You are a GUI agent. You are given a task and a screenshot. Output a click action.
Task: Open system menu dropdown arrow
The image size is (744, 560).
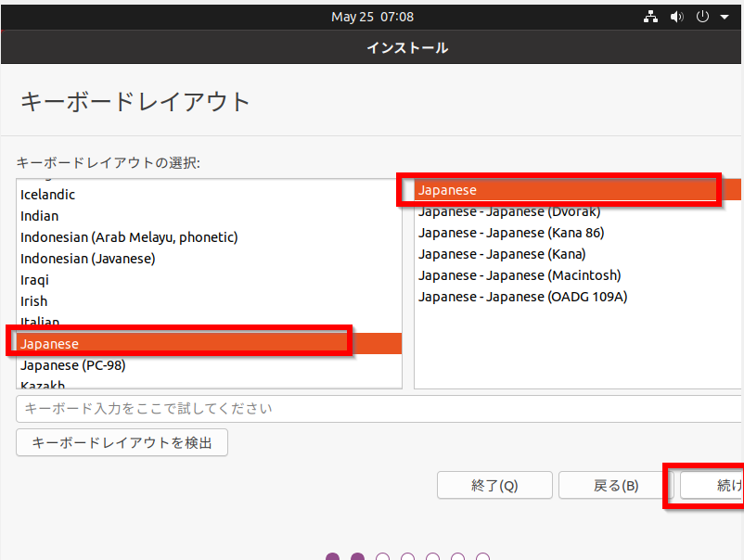[724, 17]
